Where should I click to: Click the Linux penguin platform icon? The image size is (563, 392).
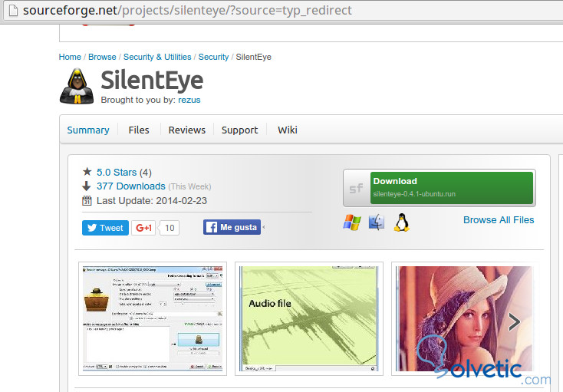click(402, 222)
